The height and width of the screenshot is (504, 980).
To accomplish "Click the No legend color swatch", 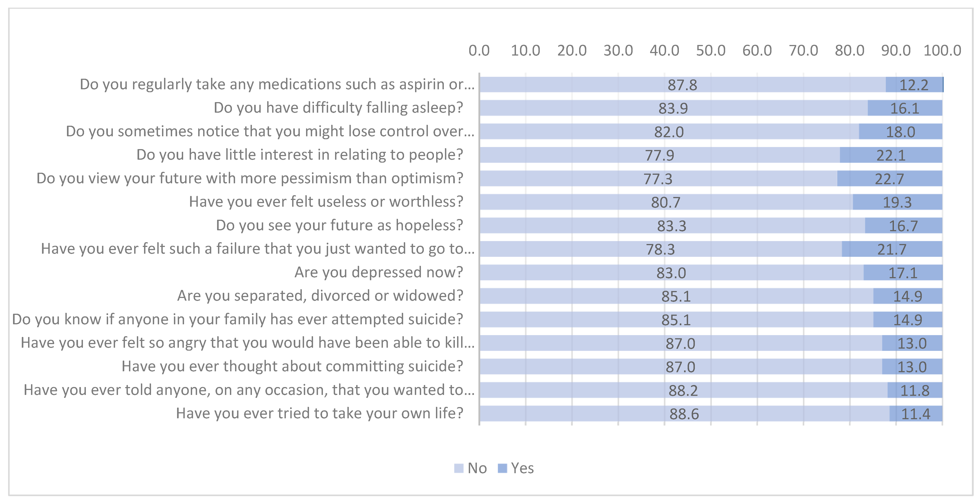I will click(459, 468).
